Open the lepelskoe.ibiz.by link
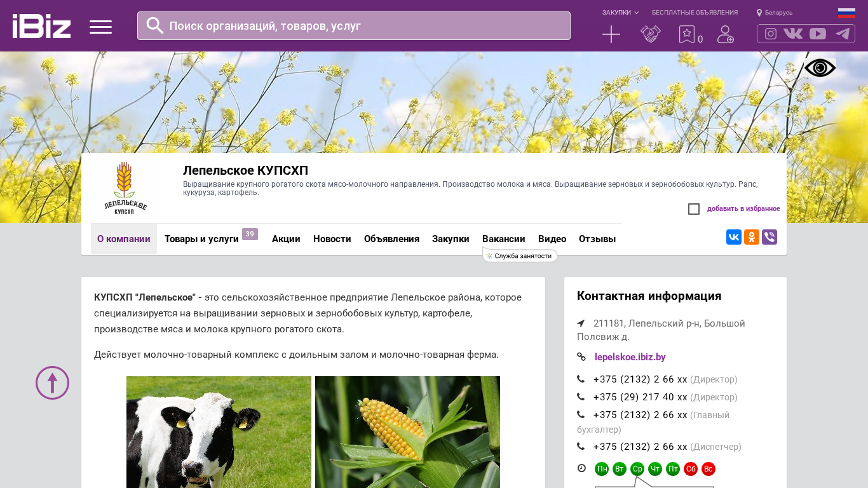Screen dimensions: 868x488 630,357
